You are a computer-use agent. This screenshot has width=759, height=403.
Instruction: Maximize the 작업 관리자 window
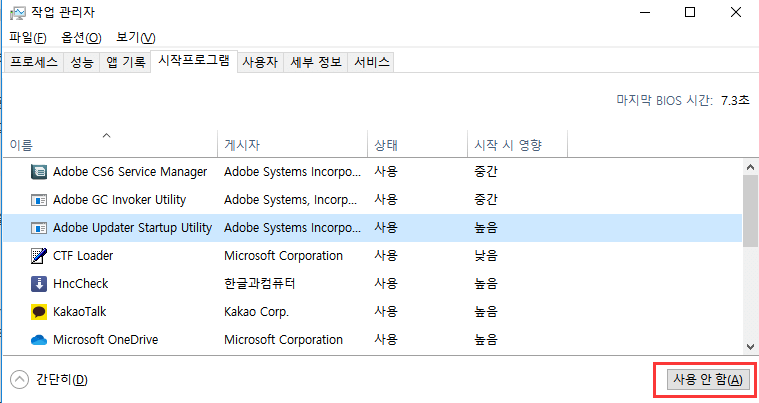coord(690,13)
